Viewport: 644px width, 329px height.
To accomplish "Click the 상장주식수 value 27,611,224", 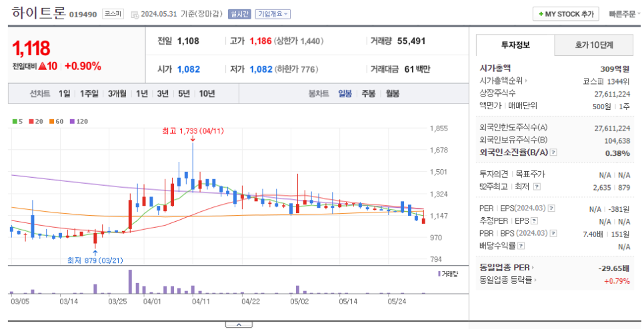I will [x=612, y=95].
